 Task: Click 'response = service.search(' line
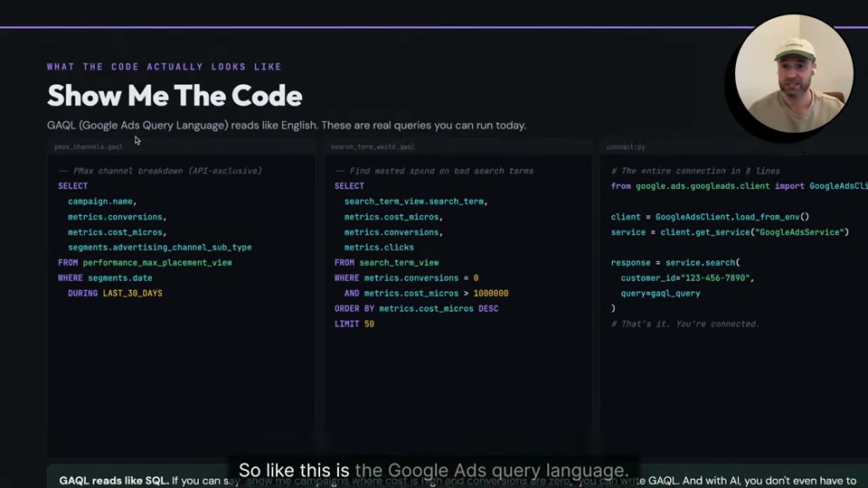675,263
